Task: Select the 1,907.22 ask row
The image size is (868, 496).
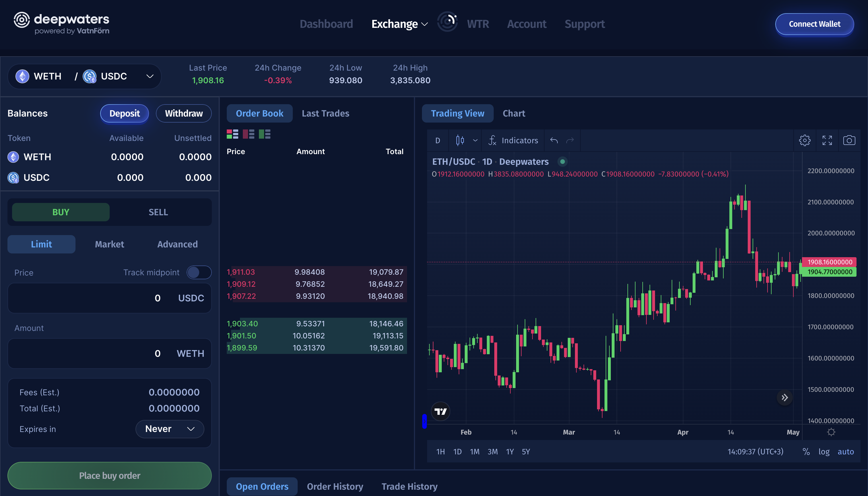Action: coord(317,296)
